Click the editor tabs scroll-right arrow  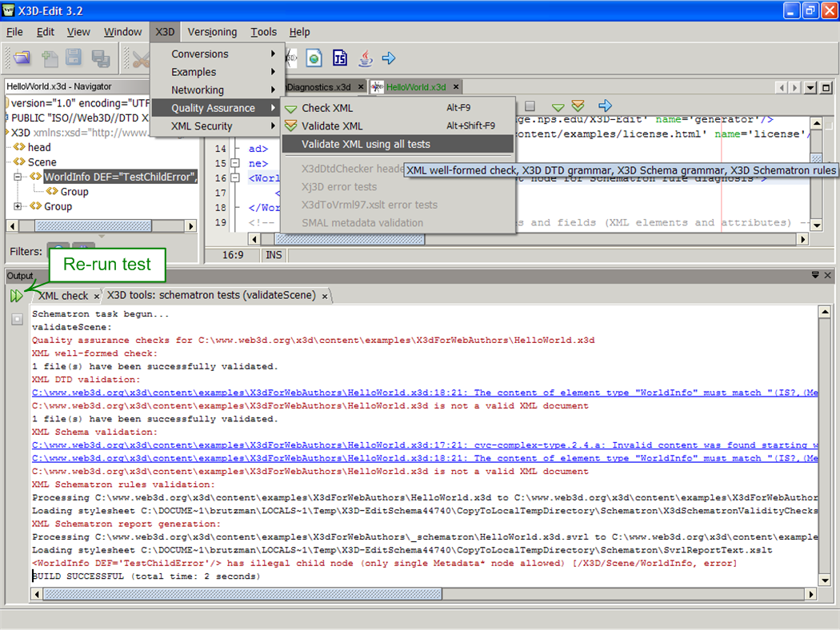795,87
